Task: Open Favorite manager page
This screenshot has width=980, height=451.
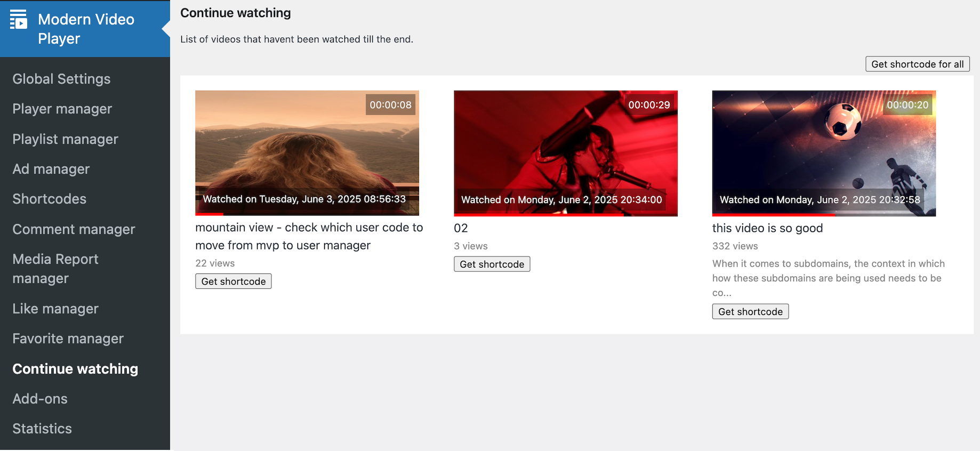Action: pos(68,339)
